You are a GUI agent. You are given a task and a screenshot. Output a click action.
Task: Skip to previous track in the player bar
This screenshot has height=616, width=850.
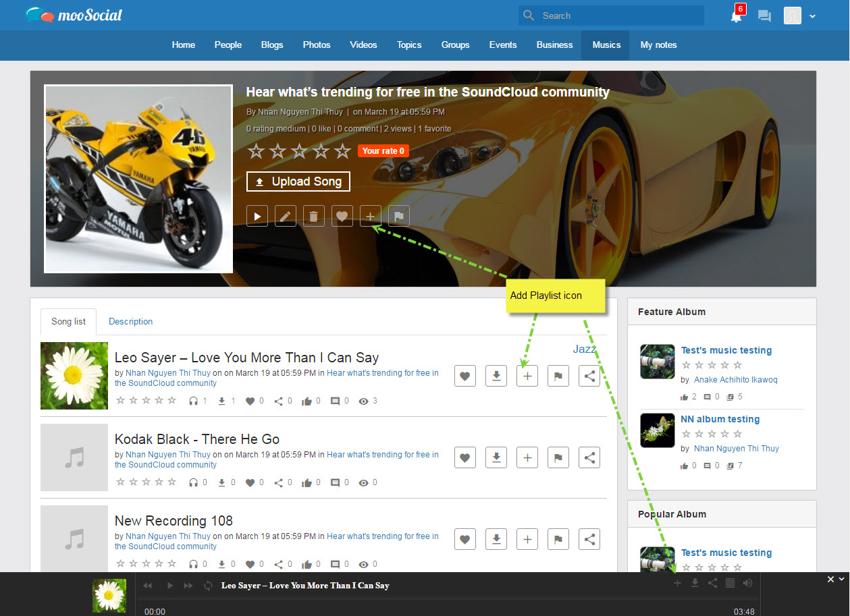pos(148,586)
